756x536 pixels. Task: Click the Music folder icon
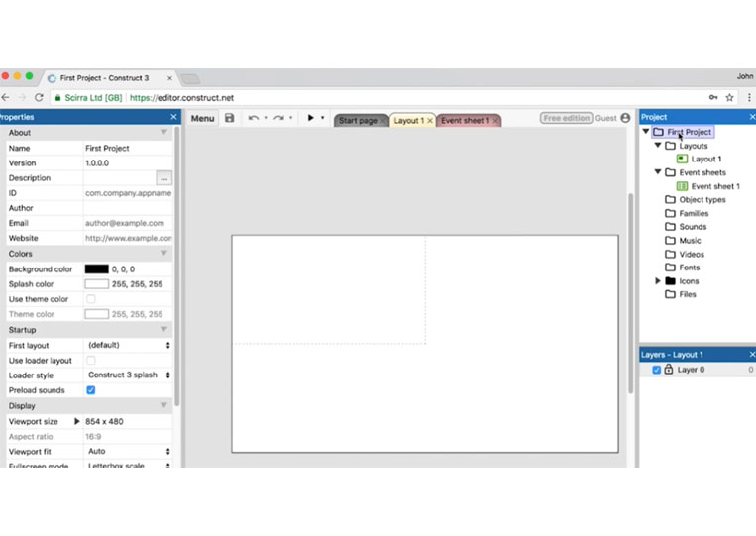[670, 240]
